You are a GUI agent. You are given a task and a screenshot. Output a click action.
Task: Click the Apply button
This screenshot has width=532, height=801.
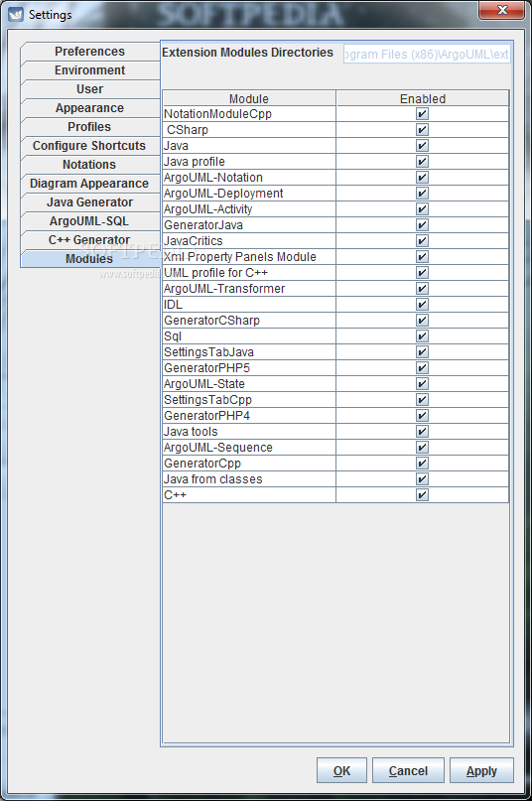point(481,770)
